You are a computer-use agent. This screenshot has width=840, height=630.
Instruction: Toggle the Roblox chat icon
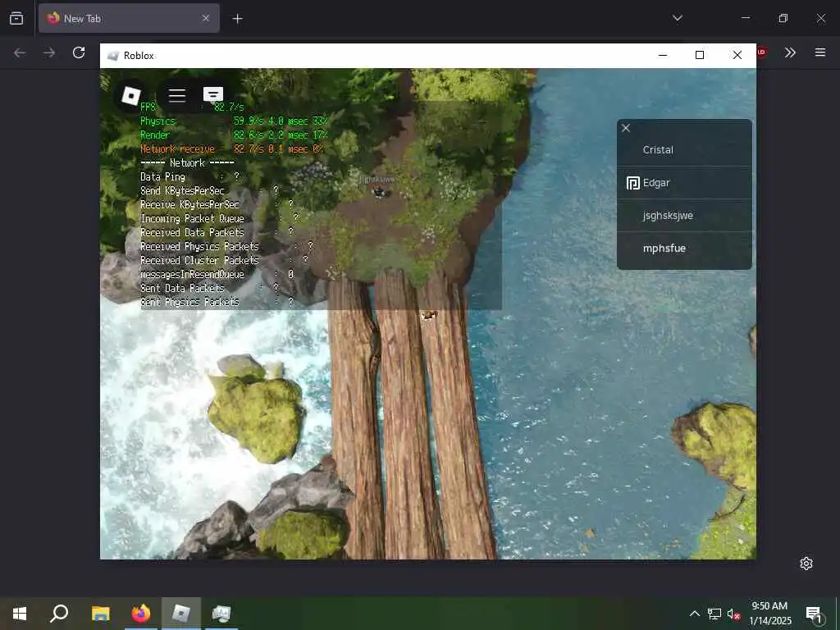click(x=212, y=95)
